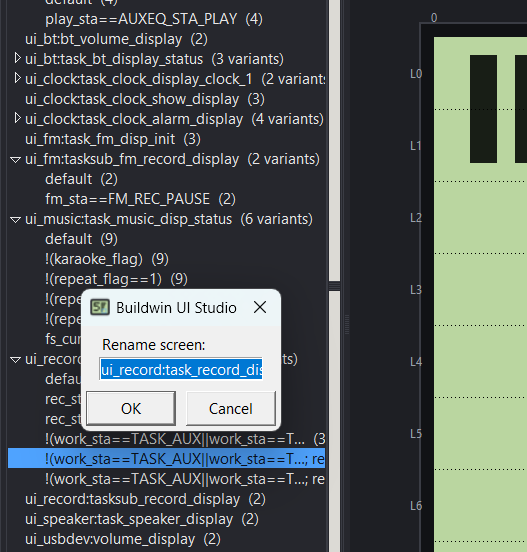Click the L4 row label

click(416, 362)
